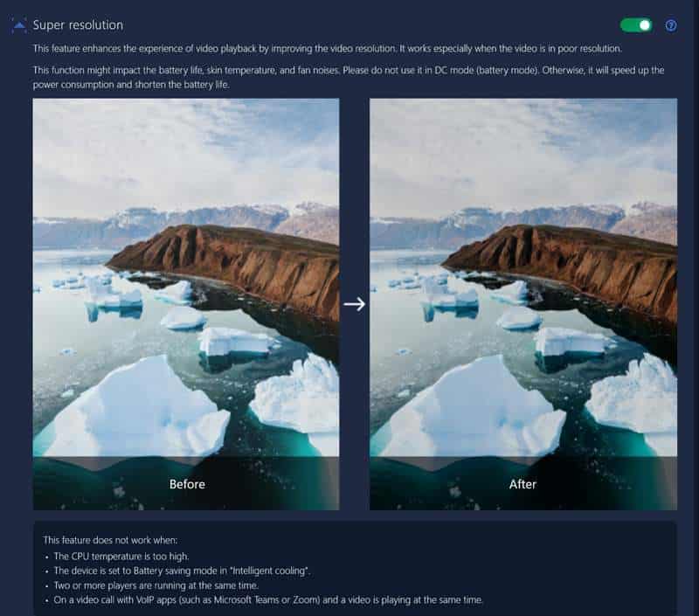The image size is (699, 616).
Task: Click the Before caption label
Action: [x=187, y=484]
